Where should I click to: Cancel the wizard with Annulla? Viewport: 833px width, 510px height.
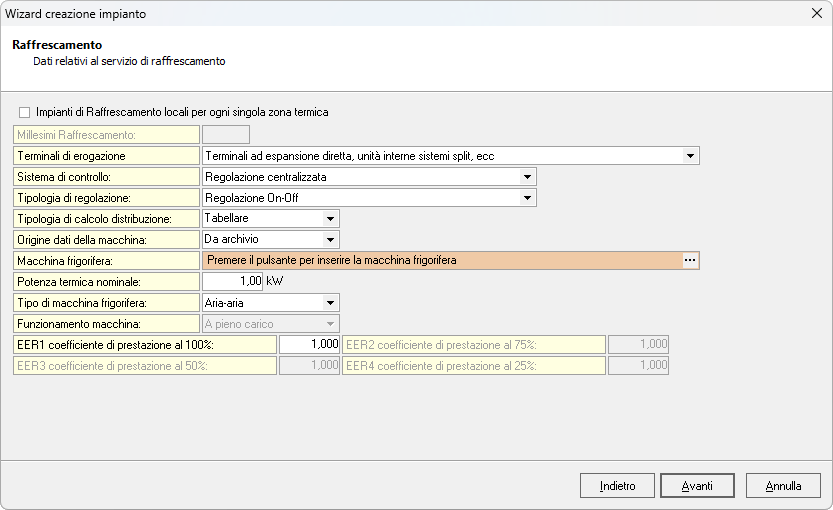783,486
